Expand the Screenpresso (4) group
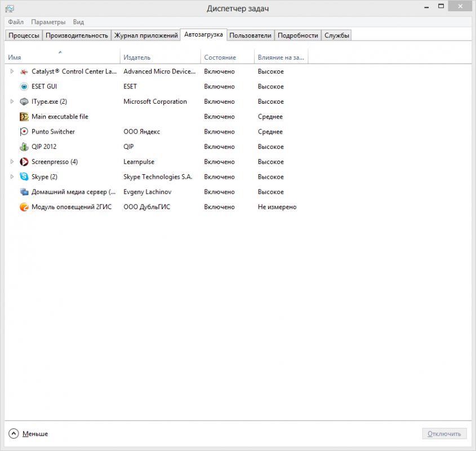Screen dimensions: 476x451 (x=12, y=162)
